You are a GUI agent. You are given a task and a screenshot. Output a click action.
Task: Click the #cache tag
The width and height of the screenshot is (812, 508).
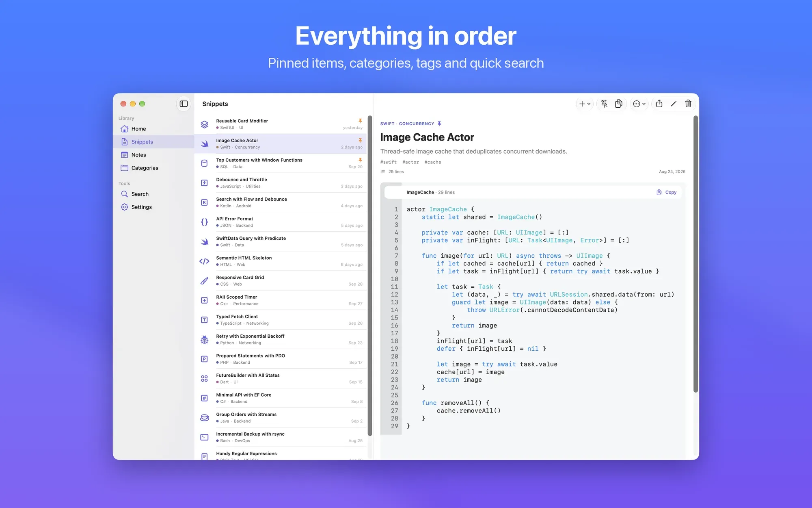pyautogui.click(x=433, y=162)
